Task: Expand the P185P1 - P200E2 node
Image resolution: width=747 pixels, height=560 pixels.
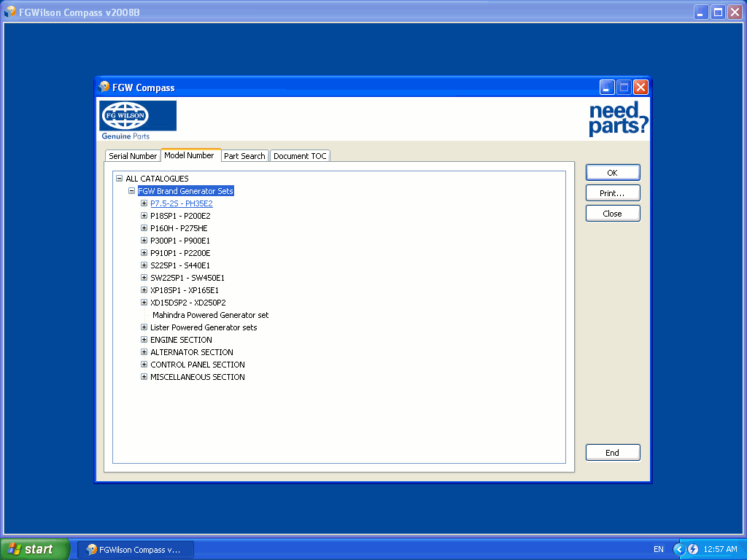Action: pyautogui.click(x=144, y=216)
